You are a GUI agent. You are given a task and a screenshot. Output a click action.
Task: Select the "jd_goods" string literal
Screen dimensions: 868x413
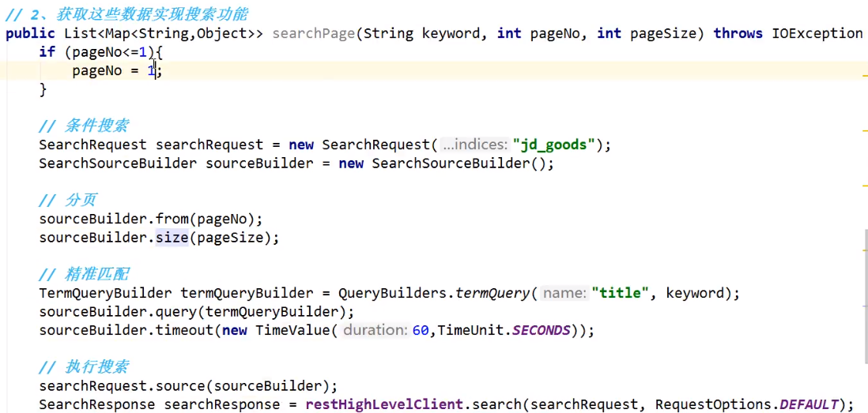click(x=553, y=145)
